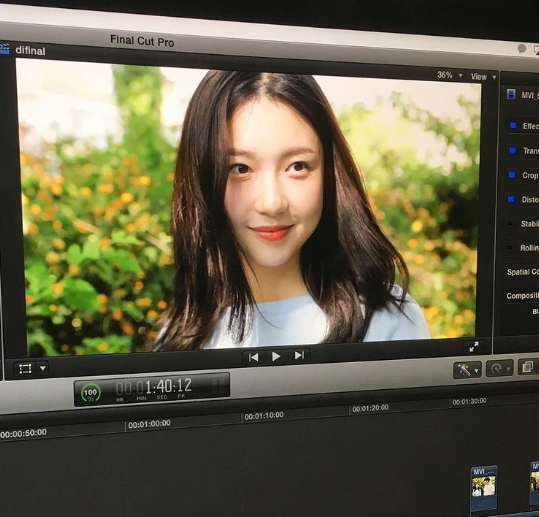Screen dimensions: 539x517
Task: Play the clip in the viewer
Action: point(276,356)
